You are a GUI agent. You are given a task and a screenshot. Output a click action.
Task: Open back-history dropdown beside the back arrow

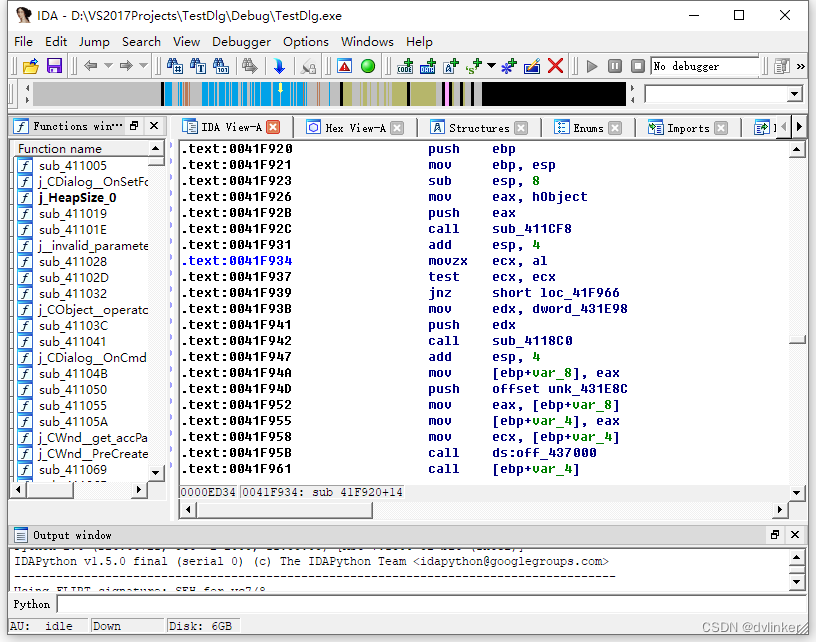coord(108,66)
